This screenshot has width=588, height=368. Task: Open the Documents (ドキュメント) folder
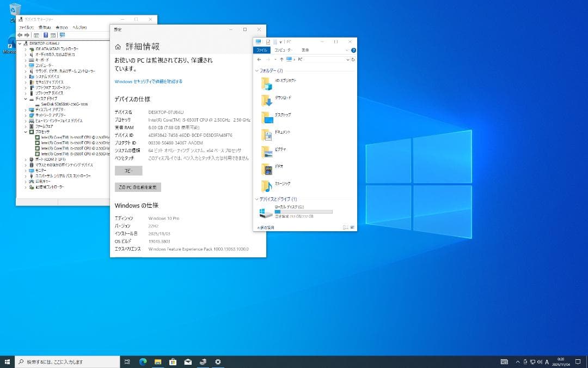pos(276,135)
